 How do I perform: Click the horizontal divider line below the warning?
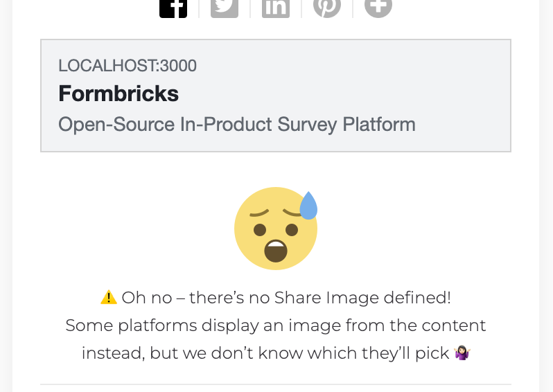276,384
